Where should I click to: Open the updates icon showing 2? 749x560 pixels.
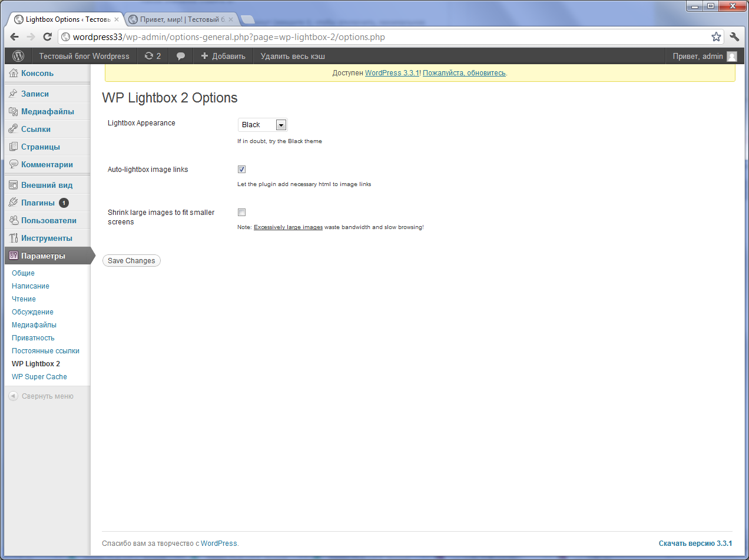(x=153, y=56)
